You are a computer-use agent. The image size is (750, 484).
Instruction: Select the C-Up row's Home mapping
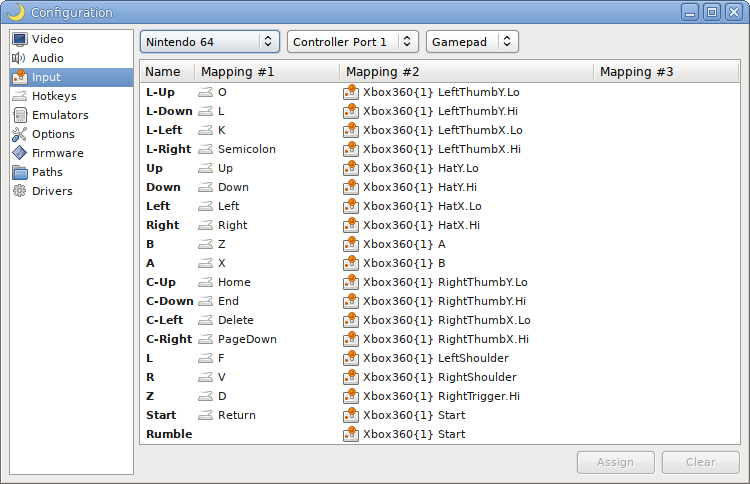[x=234, y=282]
